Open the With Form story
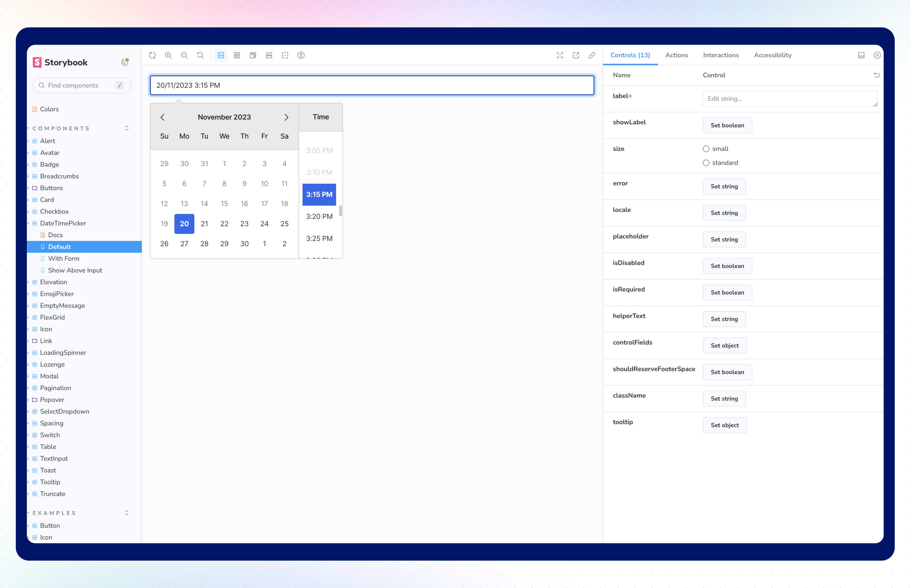 (63, 258)
